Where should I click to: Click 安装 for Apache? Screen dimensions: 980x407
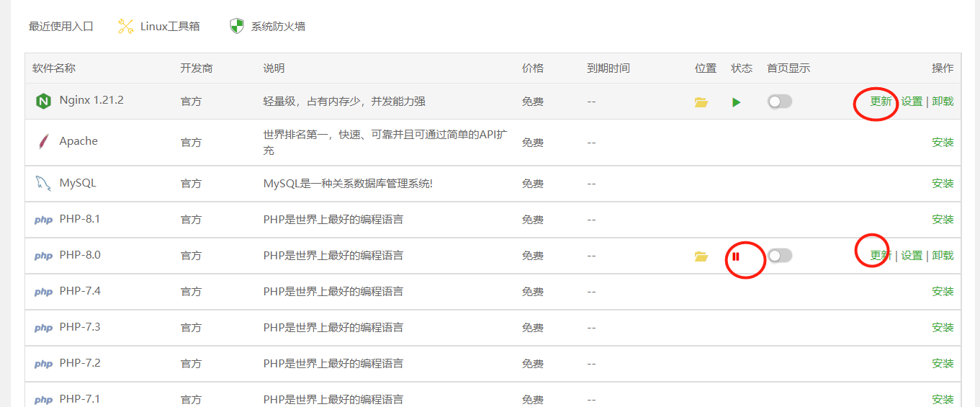click(943, 143)
